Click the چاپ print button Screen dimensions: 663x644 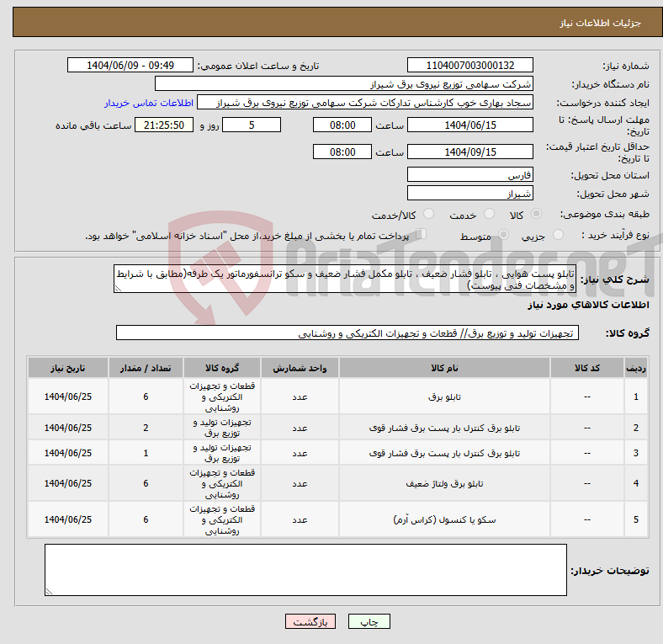369,621
